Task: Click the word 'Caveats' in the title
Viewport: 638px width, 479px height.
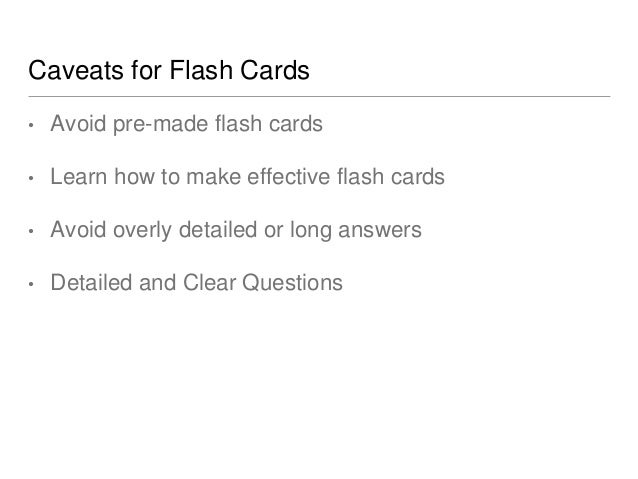Action: pos(76,70)
